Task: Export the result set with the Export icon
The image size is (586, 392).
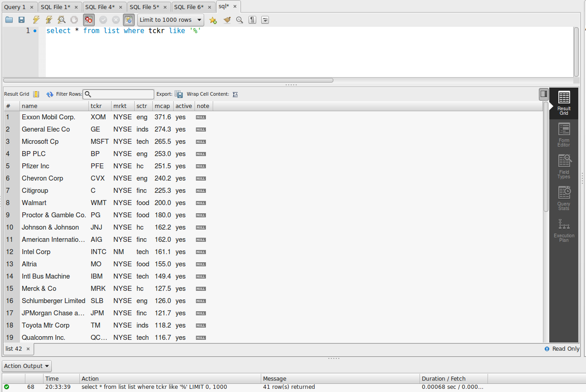Action: tap(179, 94)
